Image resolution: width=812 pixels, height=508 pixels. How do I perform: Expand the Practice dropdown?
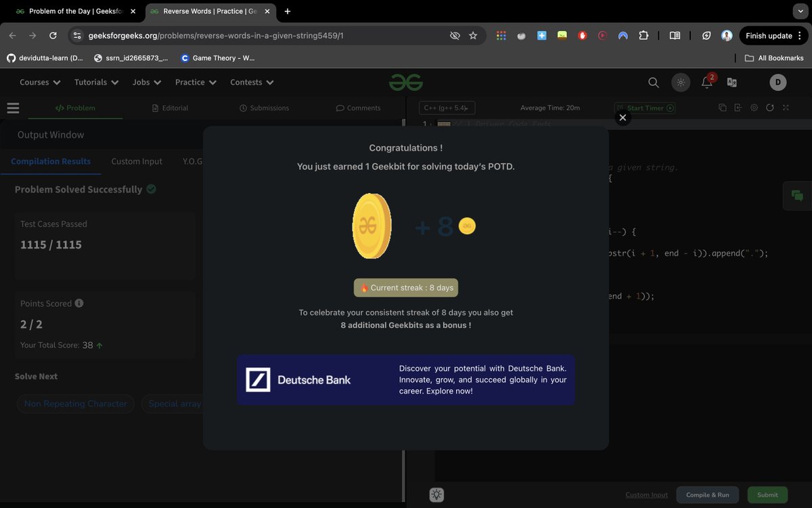pos(196,83)
